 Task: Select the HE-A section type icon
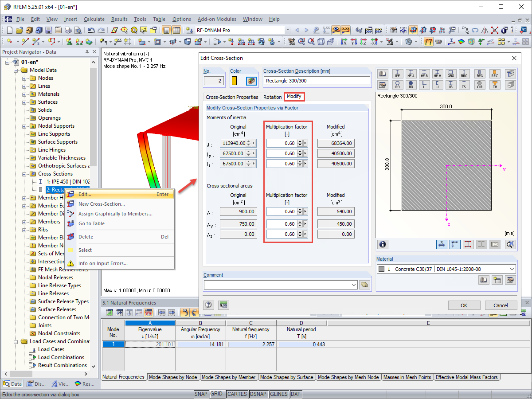coord(411,74)
